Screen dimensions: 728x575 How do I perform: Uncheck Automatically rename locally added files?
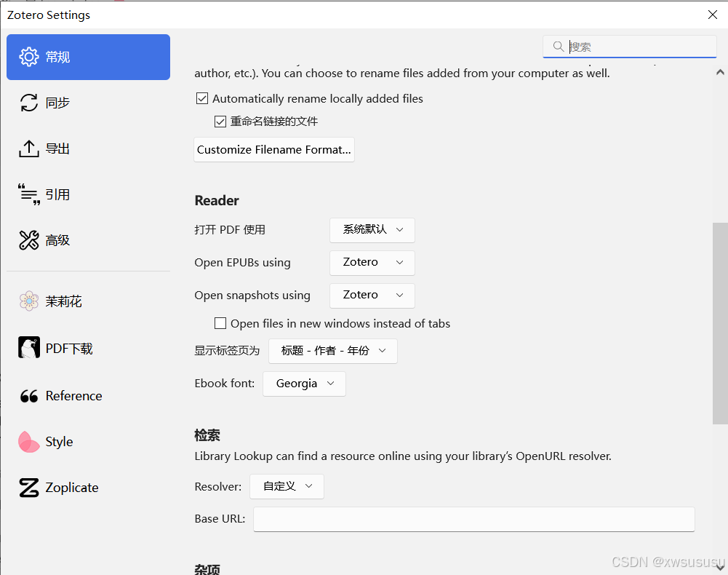tap(201, 98)
